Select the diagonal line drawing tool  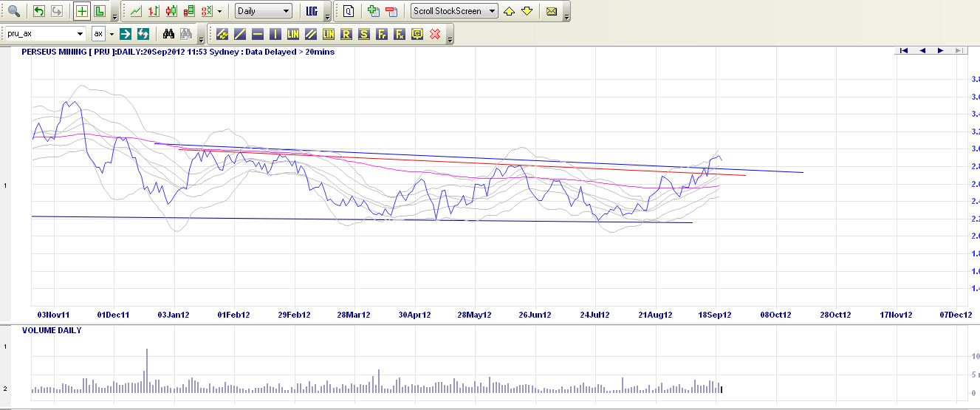pos(240,34)
